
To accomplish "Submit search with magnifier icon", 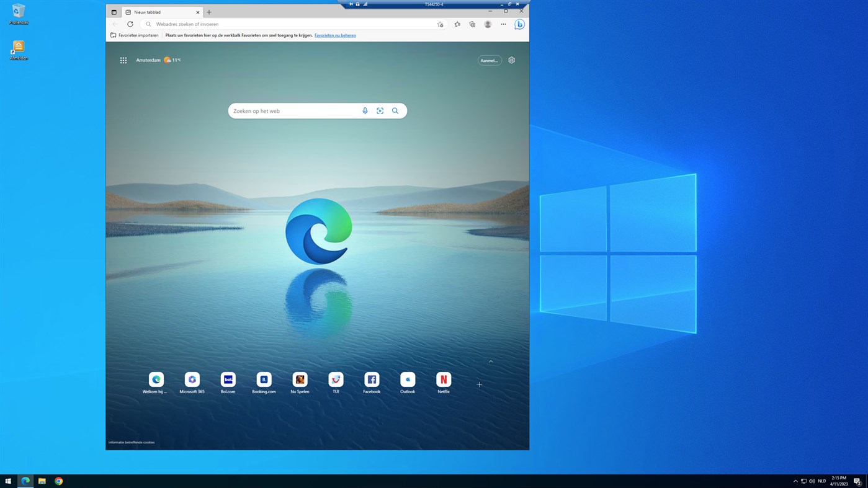I will (395, 111).
